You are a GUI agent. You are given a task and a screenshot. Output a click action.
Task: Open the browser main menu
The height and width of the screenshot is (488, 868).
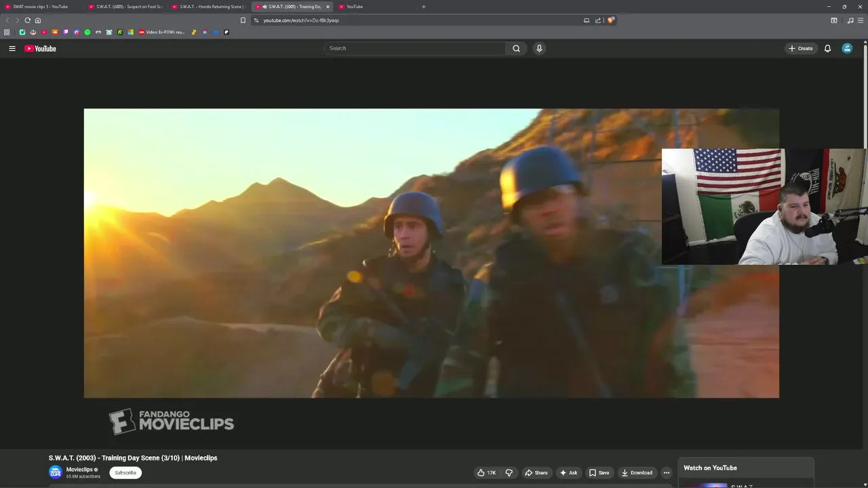coord(861,20)
